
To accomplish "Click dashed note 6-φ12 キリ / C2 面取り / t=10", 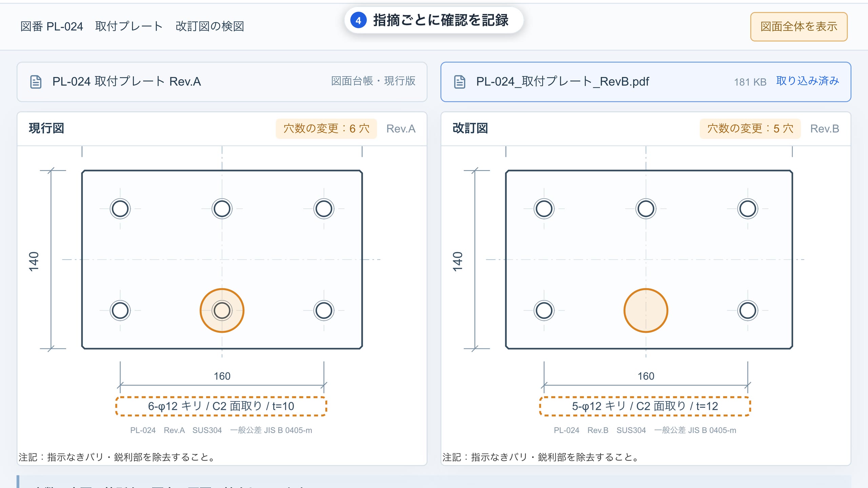I will [221, 406].
